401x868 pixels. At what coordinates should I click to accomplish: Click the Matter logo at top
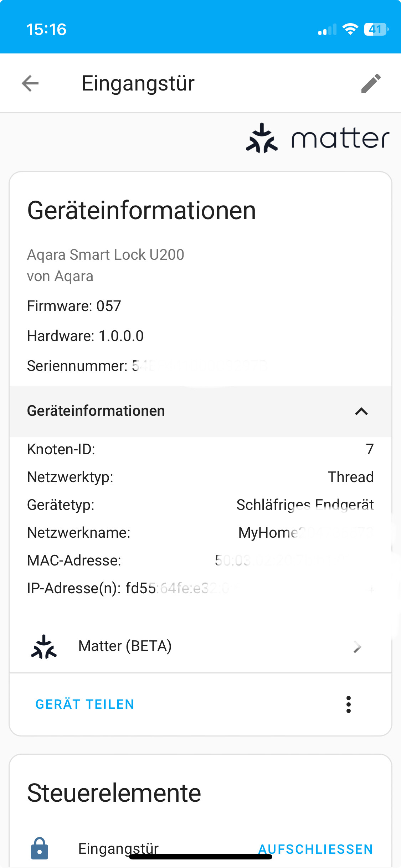317,138
